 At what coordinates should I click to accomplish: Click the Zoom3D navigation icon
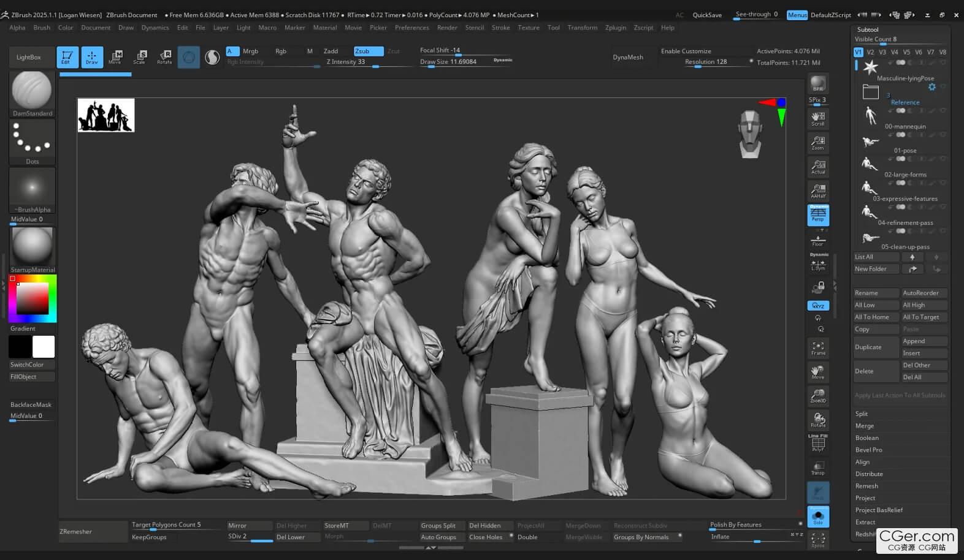(x=817, y=396)
